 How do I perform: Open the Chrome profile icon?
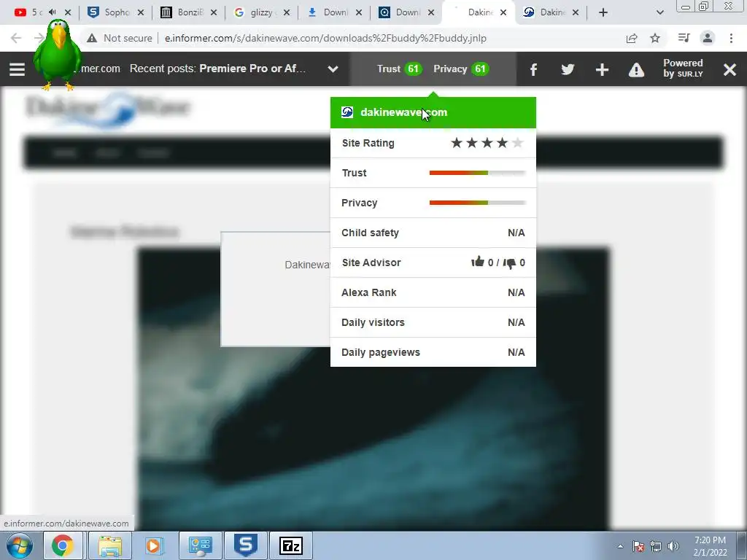click(708, 38)
